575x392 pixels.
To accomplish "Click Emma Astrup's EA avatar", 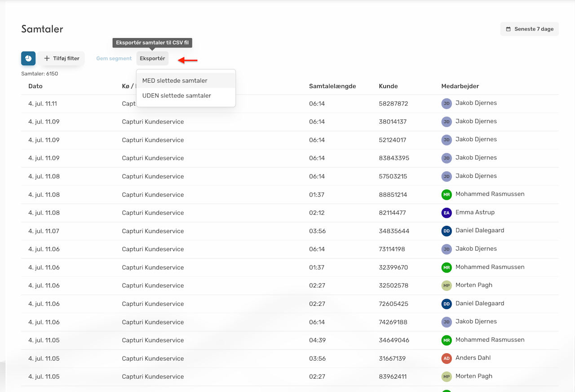I will (x=446, y=213).
